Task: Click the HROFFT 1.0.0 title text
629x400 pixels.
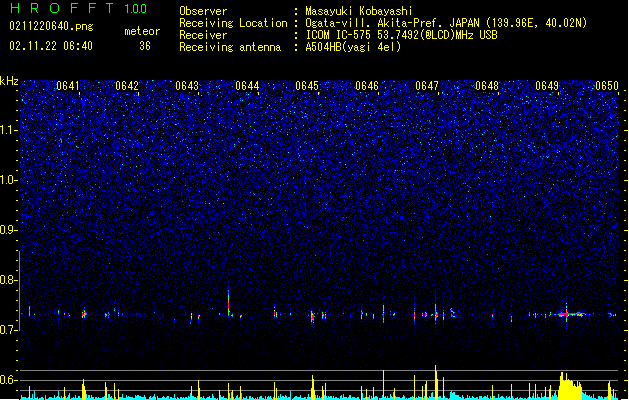Action: pyautogui.click(x=79, y=8)
